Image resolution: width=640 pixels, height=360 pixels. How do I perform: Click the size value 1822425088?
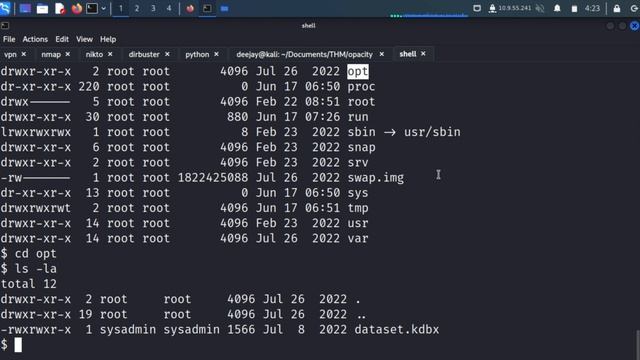[x=213, y=178]
